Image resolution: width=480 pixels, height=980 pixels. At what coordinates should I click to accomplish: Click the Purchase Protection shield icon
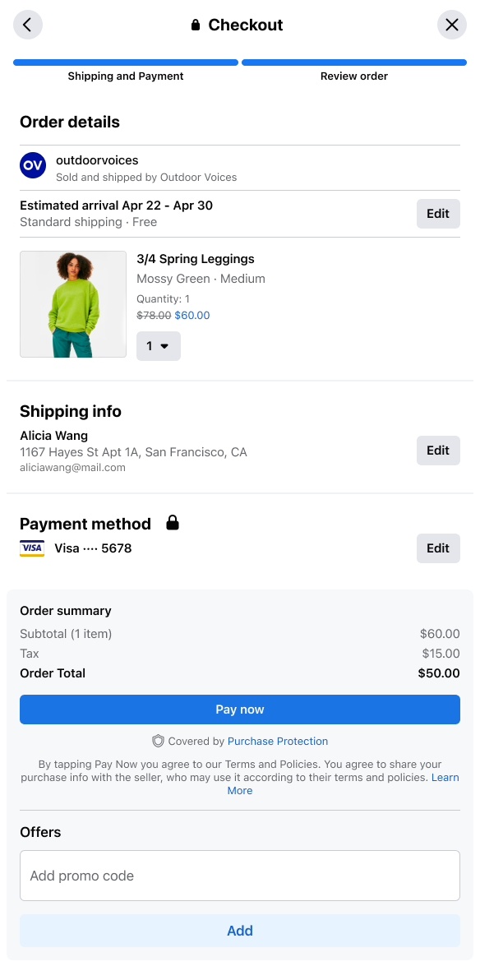(158, 742)
